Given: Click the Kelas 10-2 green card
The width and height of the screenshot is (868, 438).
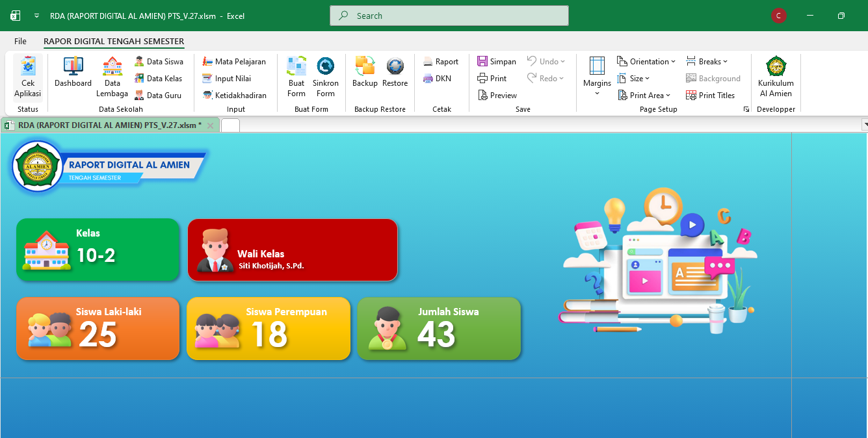Looking at the screenshot, I should pyautogui.click(x=98, y=250).
